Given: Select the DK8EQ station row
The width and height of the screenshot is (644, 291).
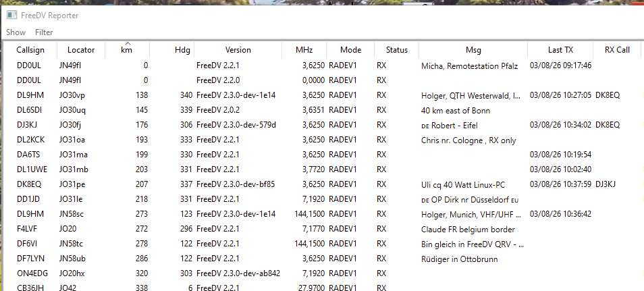Looking at the screenshot, I should [x=29, y=184].
